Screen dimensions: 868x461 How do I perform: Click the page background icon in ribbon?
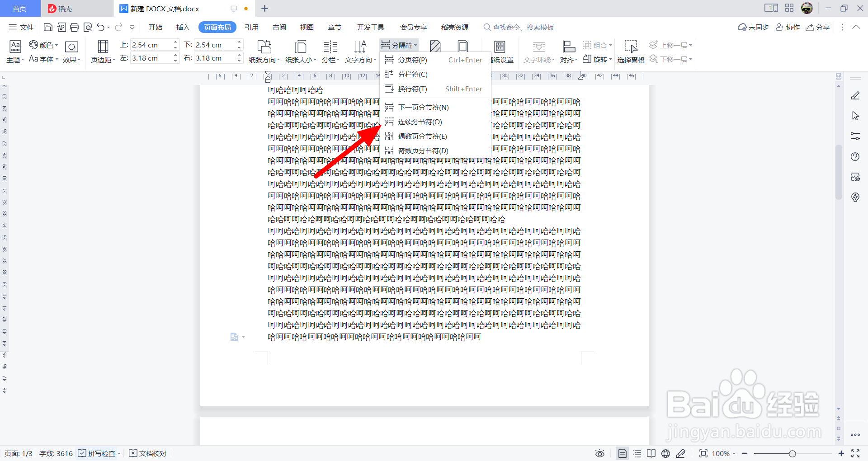435,46
